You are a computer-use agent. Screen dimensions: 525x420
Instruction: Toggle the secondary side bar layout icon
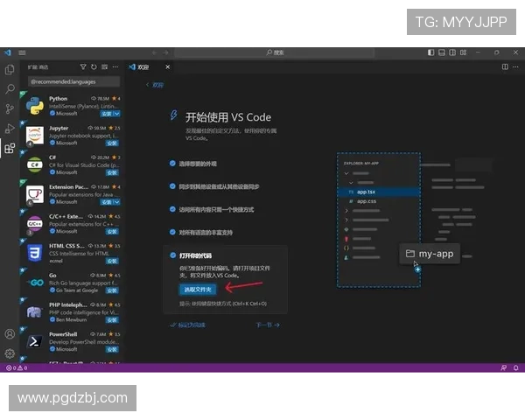pos(452,52)
